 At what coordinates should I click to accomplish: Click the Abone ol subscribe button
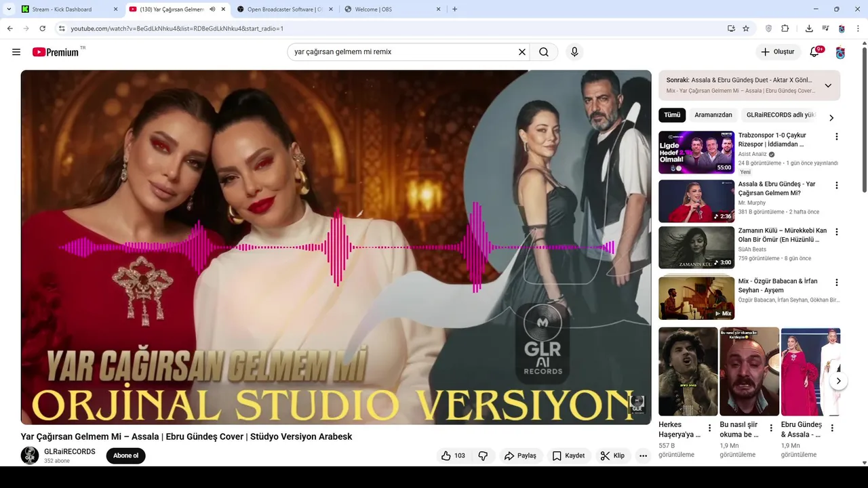(x=125, y=455)
